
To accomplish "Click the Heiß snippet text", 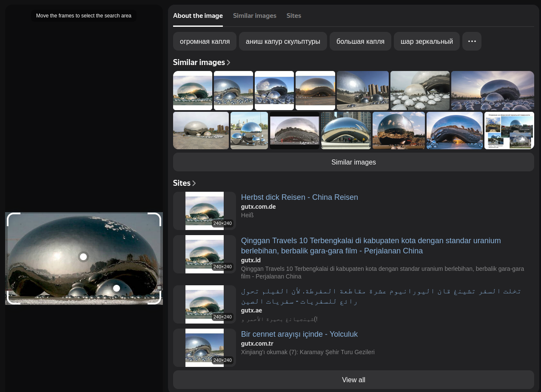I will (x=247, y=215).
